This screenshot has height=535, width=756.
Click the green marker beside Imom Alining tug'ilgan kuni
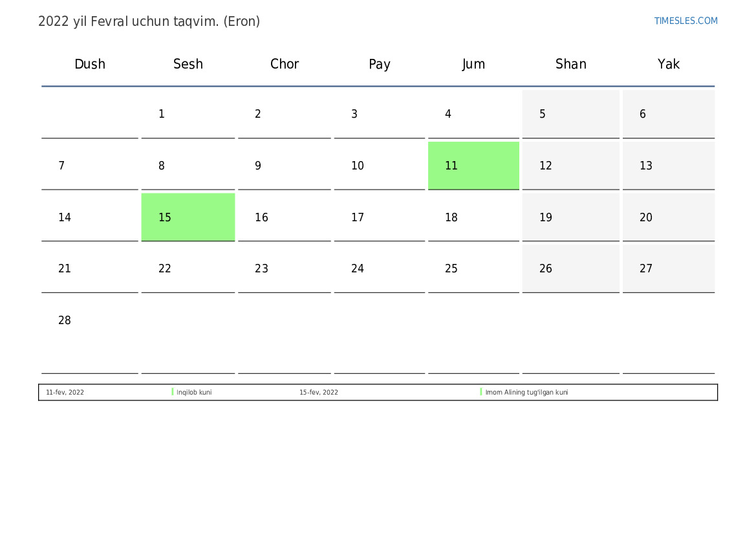point(481,392)
